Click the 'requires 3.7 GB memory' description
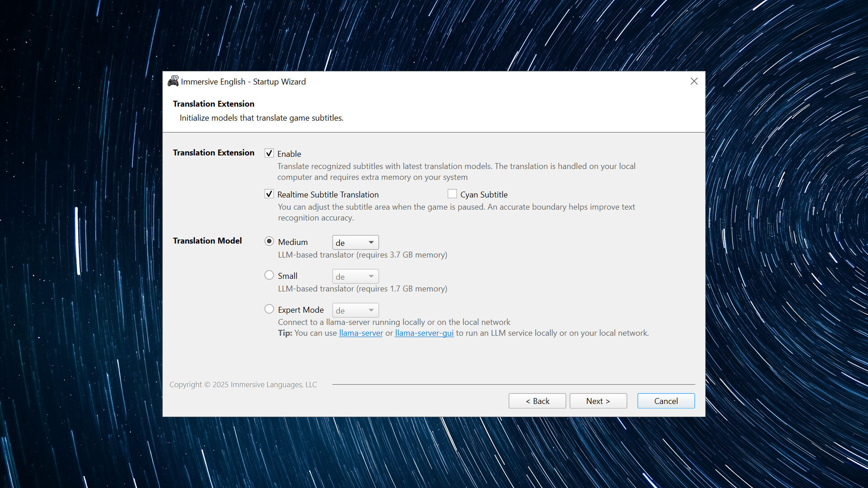868x488 pixels. (363, 255)
